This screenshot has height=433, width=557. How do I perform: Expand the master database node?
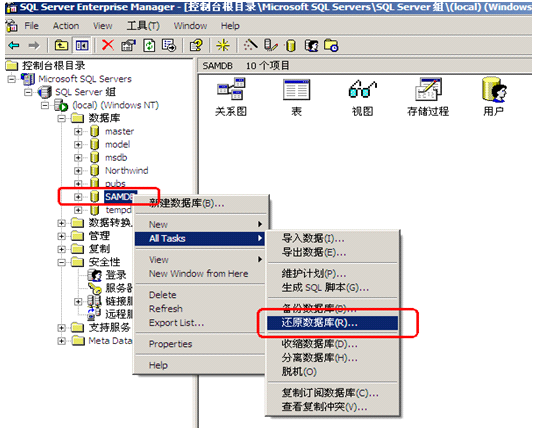coord(78,131)
